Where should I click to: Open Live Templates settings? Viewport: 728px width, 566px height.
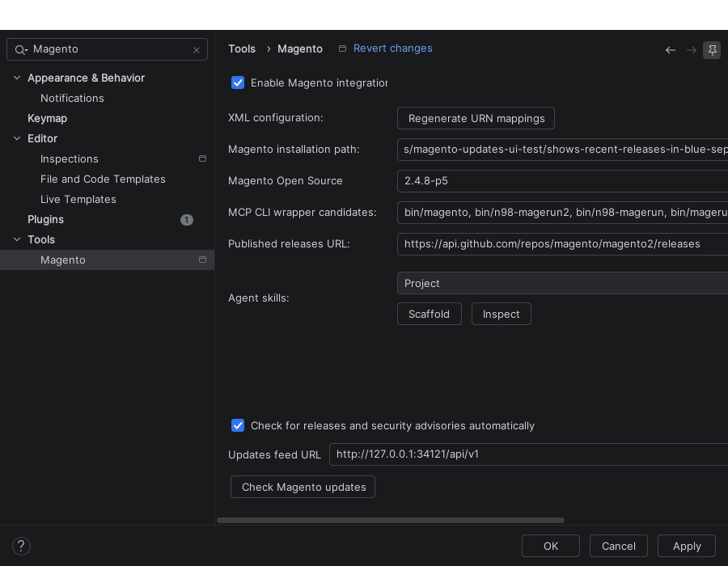tap(78, 200)
